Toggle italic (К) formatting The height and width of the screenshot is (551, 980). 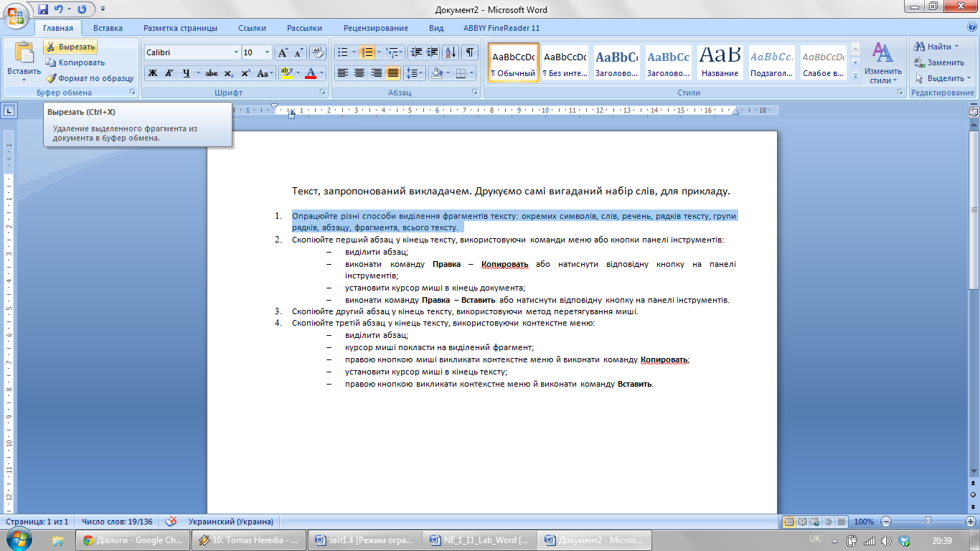[169, 73]
